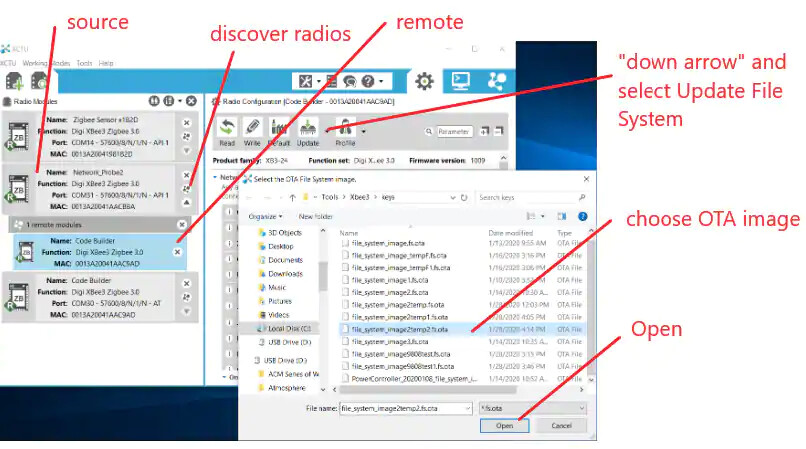Click Xbee3 in the breadcrumb path
This screenshot has width=806, height=449.
click(x=359, y=197)
